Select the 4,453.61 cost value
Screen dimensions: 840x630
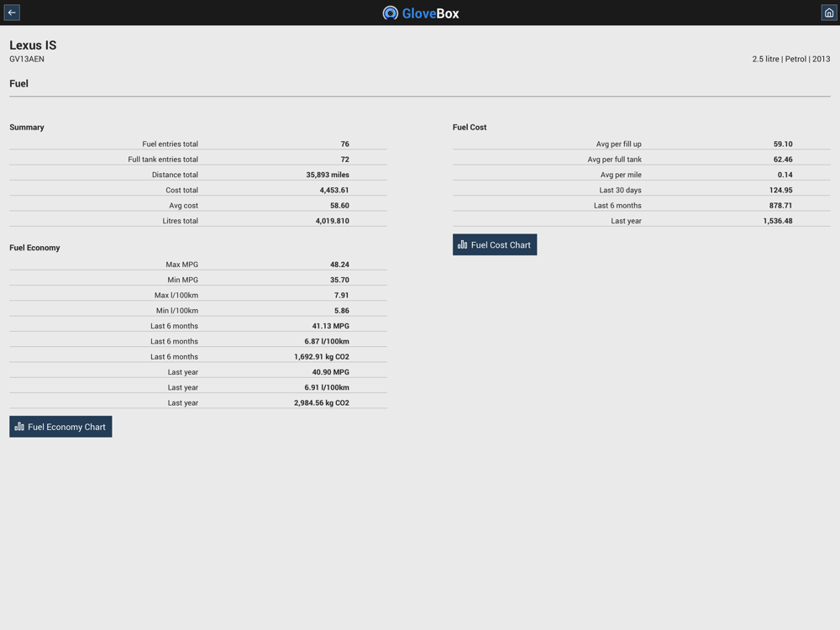[x=334, y=190]
